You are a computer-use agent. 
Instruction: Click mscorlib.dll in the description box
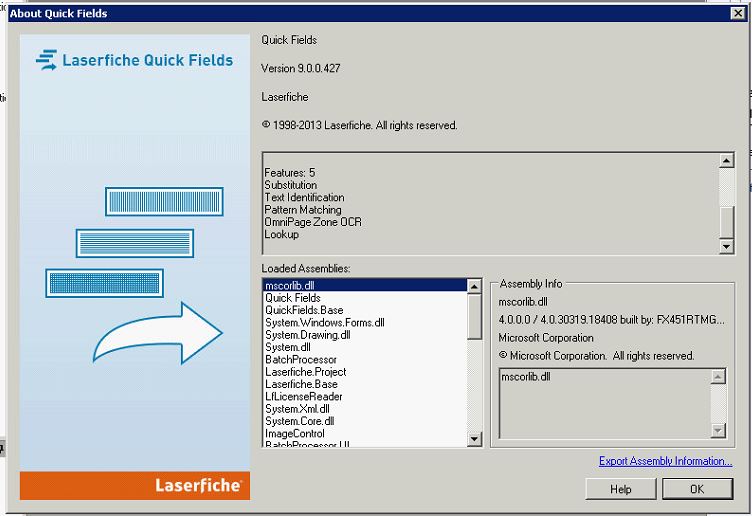526,376
